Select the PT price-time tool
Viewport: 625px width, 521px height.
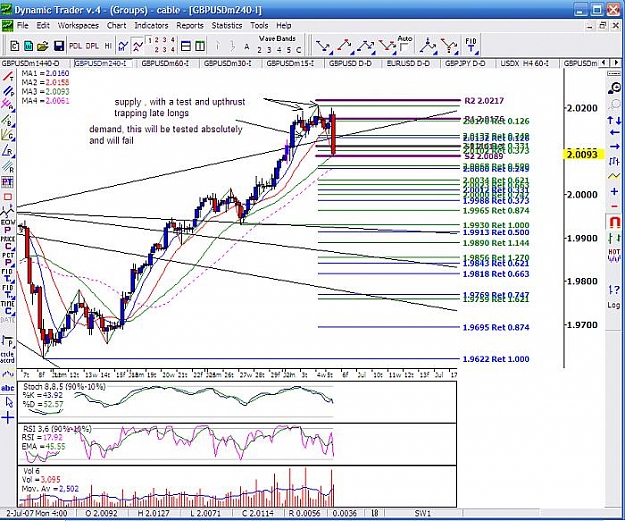8,182
